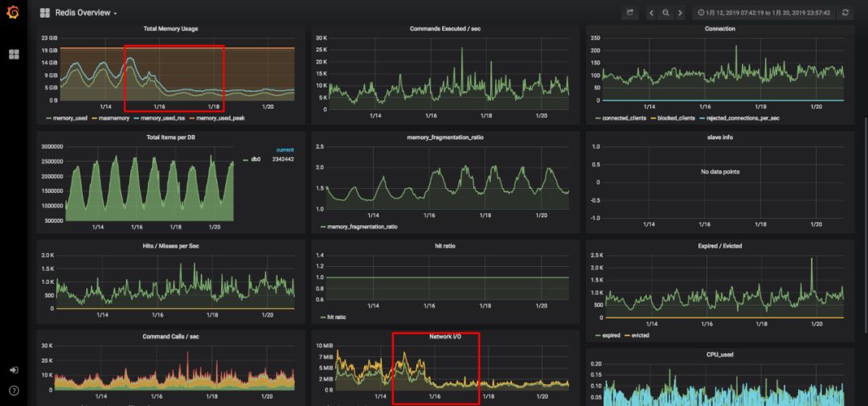Open the Commands Executed / sec panel menu

coord(445,29)
